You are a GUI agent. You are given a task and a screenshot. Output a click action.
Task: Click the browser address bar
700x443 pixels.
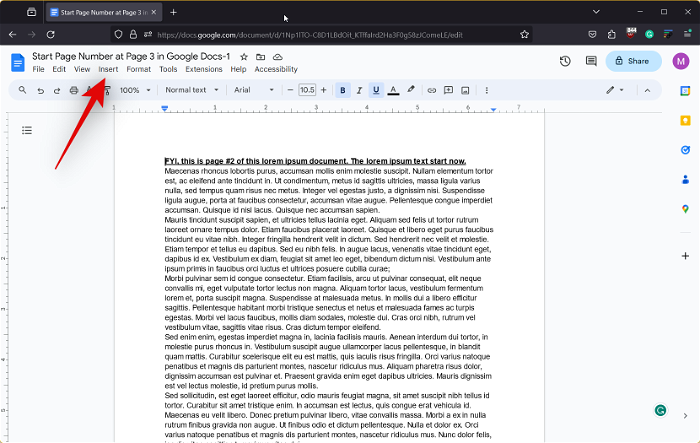[x=310, y=35]
